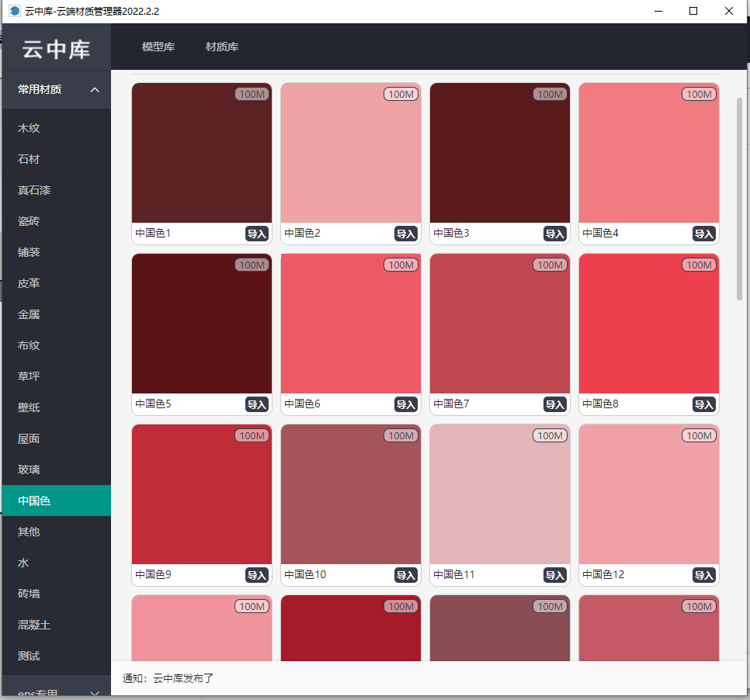Import 中国色10 with its 导入 button
This screenshot has height=700, width=750.
(x=406, y=575)
